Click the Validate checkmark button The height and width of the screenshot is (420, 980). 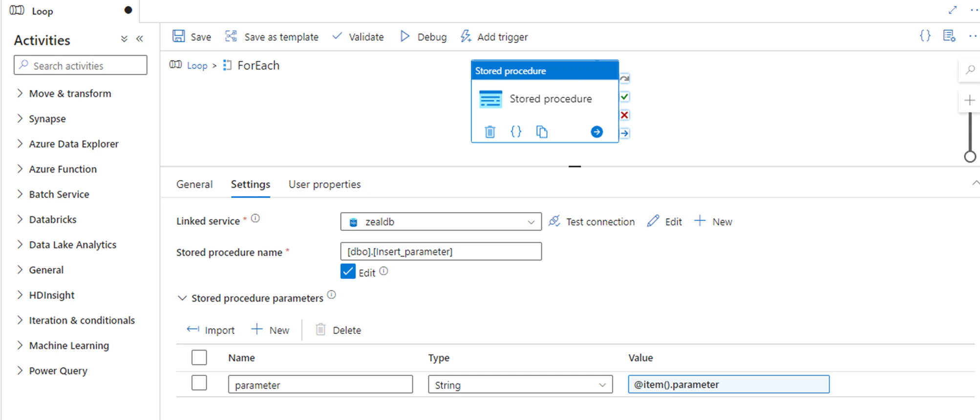click(358, 37)
